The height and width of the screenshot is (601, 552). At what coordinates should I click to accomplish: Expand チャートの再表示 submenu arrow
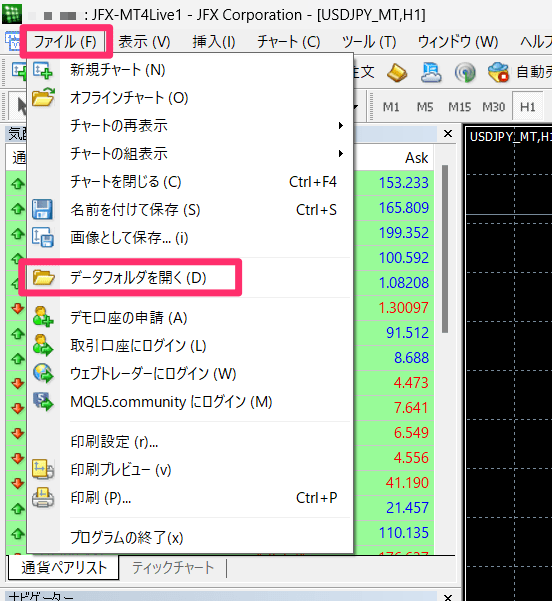(340, 126)
